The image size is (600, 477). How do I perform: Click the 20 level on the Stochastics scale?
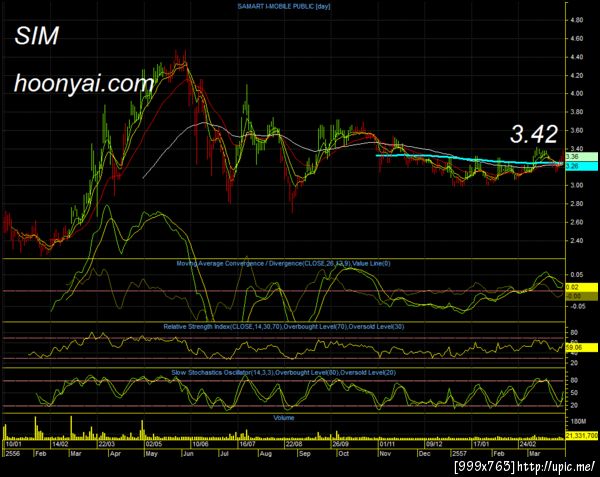pos(574,405)
